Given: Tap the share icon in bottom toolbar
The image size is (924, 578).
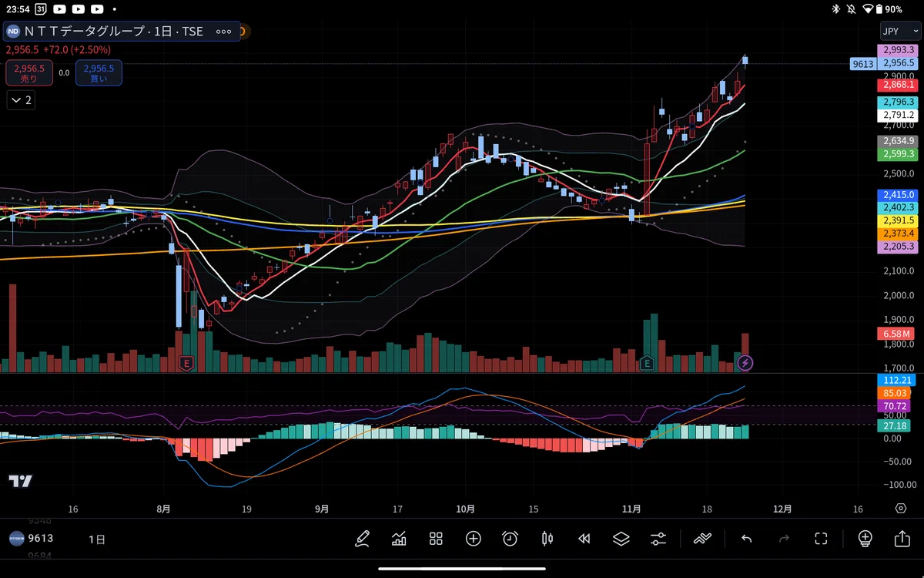Looking at the screenshot, I should click(x=902, y=539).
